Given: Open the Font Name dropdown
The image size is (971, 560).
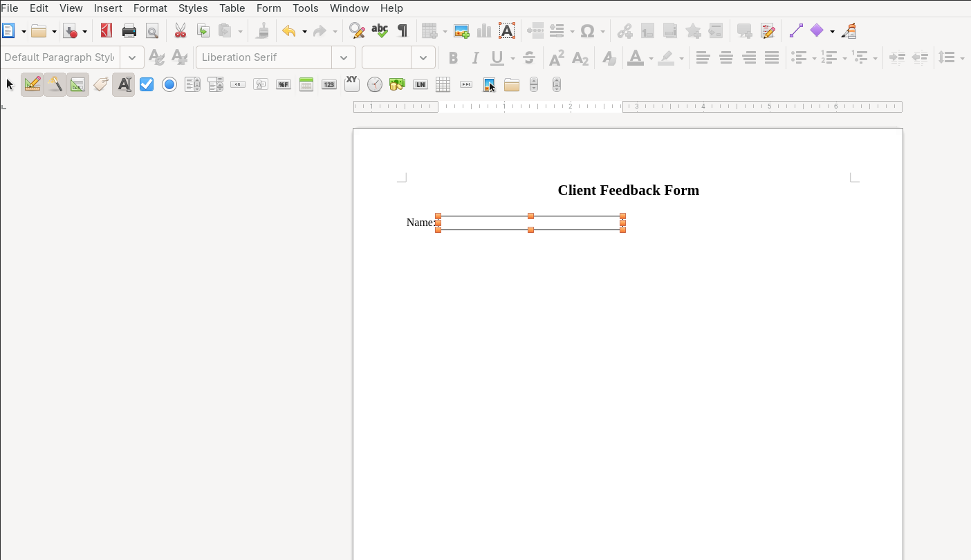Looking at the screenshot, I should (x=344, y=57).
